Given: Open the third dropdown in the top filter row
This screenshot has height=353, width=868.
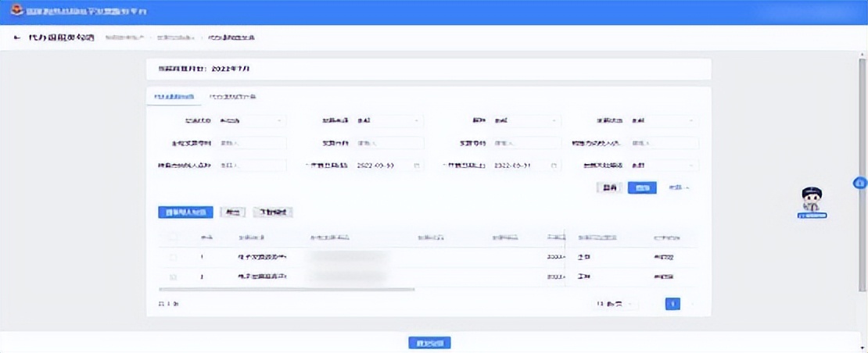Looking at the screenshot, I should click(x=526, y=121).
